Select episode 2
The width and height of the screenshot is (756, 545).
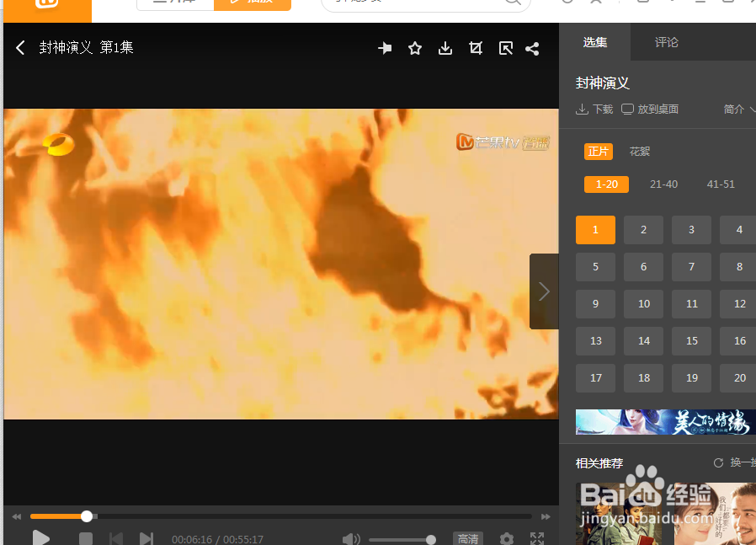[643, 230]
